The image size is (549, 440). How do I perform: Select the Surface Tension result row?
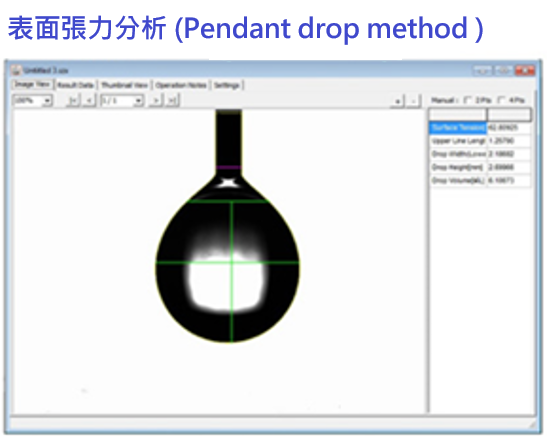click(480, 128)
